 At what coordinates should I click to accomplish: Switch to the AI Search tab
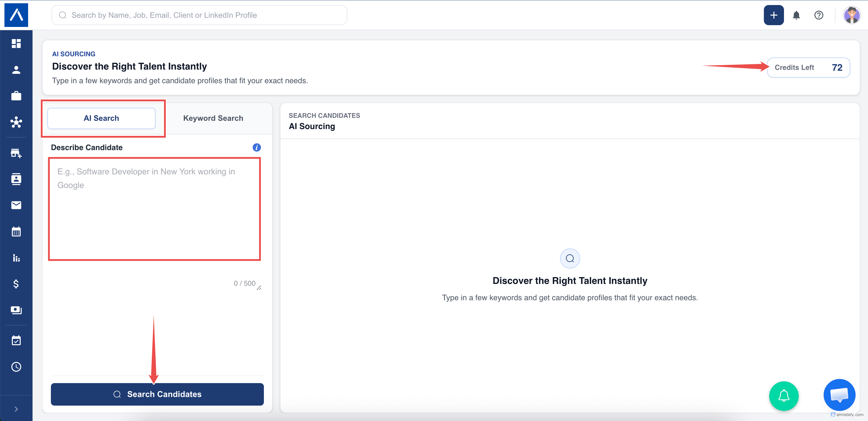tap(101, 118)
